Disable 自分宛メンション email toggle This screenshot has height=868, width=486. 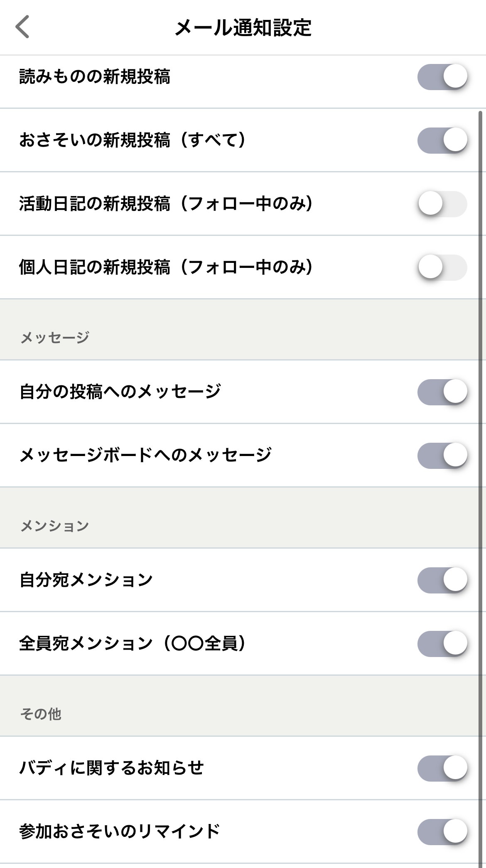(442, 580)
